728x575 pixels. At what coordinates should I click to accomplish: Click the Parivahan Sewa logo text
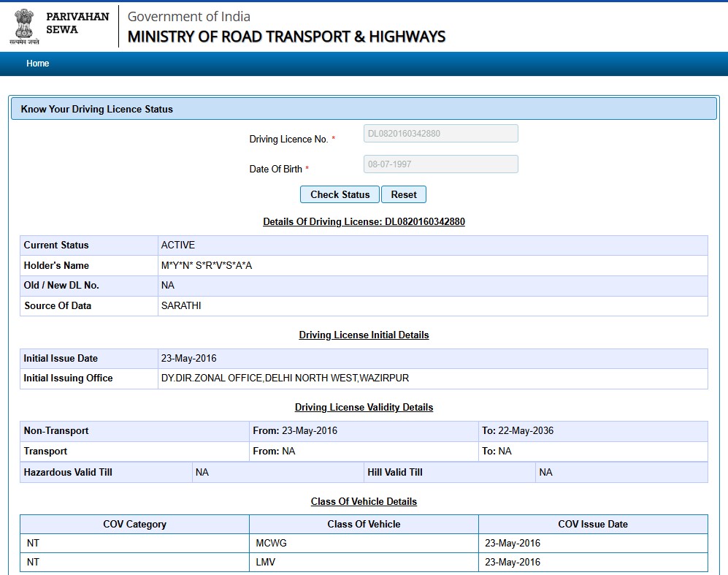(x=77, y=23)
